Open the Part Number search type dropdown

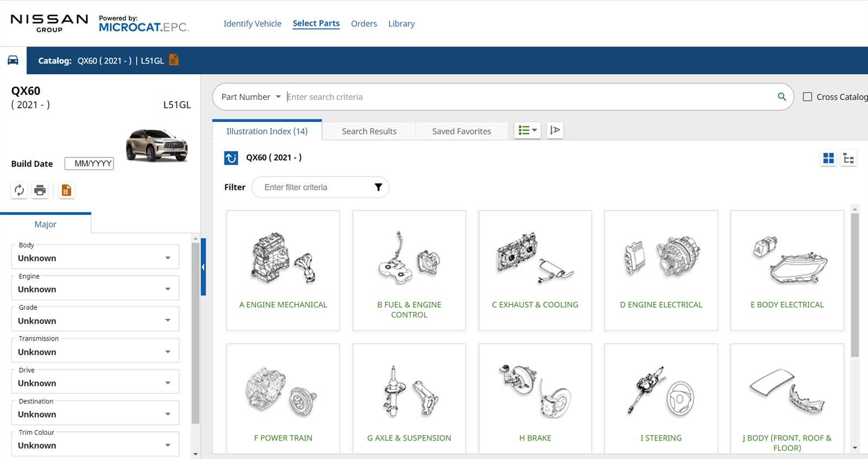[x=251, y=97]
